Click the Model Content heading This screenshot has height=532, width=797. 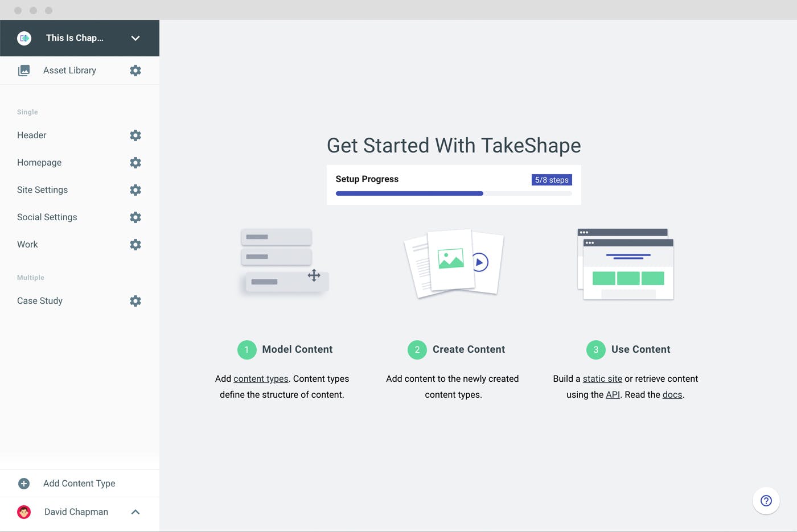point(298,349)
